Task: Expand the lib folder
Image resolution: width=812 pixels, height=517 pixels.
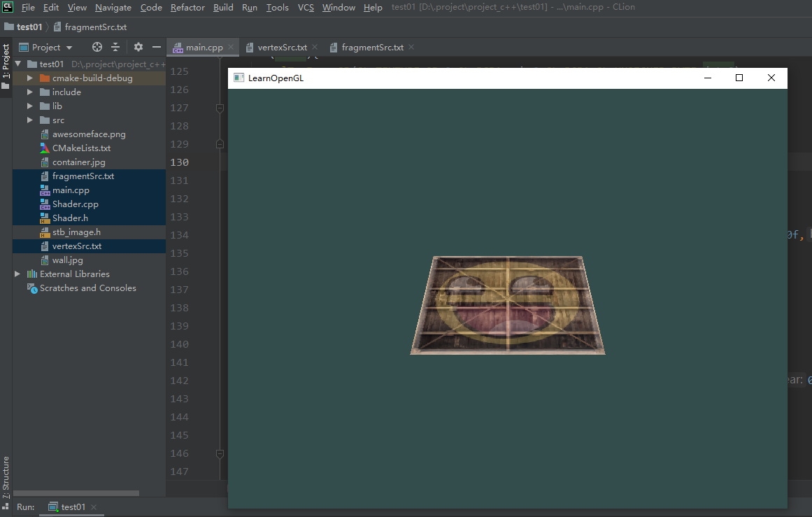Action: tap(30, 106)
